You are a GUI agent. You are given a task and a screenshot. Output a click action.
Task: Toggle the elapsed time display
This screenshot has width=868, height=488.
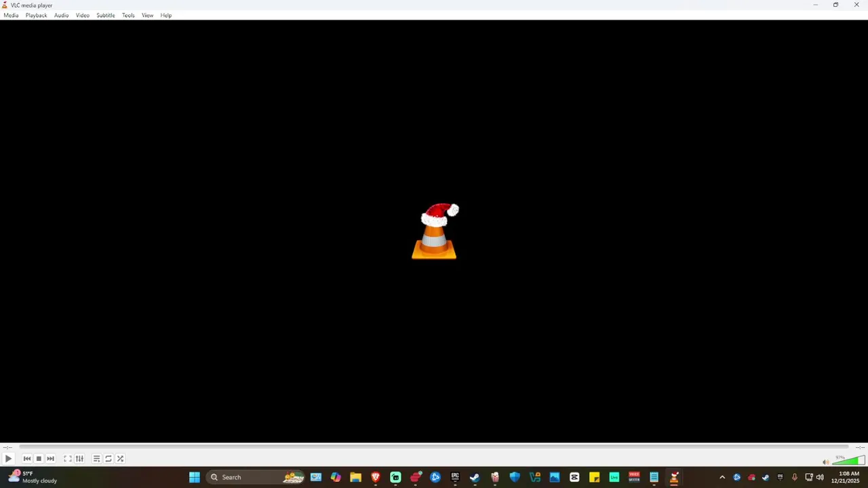point(7,447)
